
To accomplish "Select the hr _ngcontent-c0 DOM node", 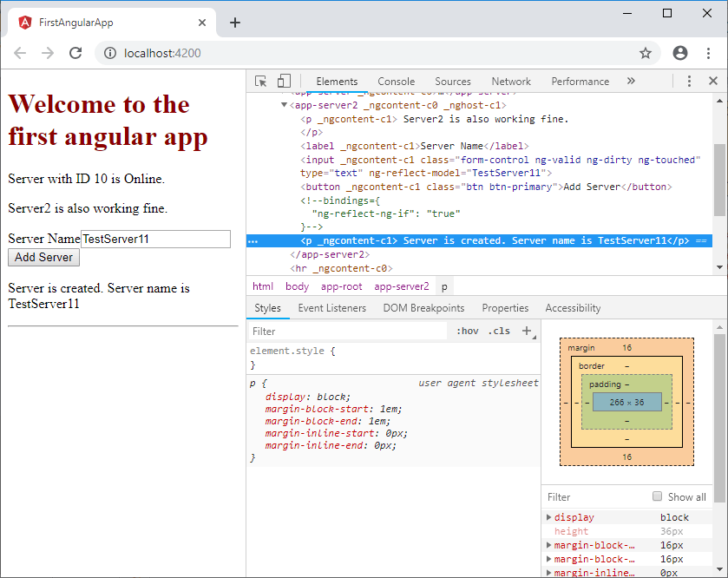I will pos(341,268).
